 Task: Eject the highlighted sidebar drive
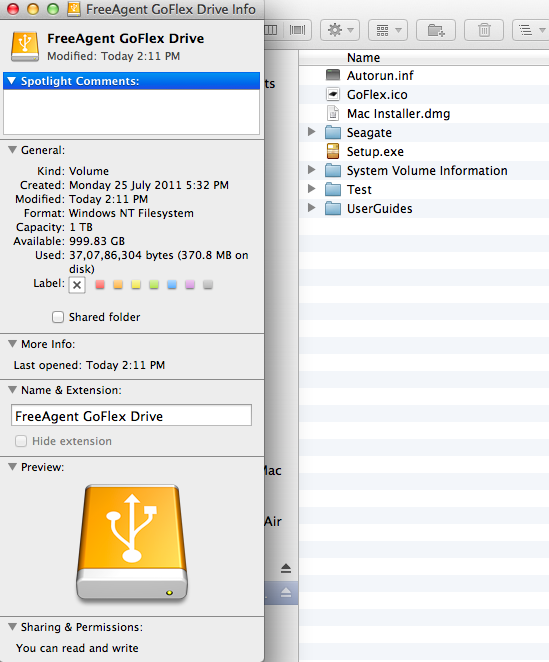click(286, 593)
